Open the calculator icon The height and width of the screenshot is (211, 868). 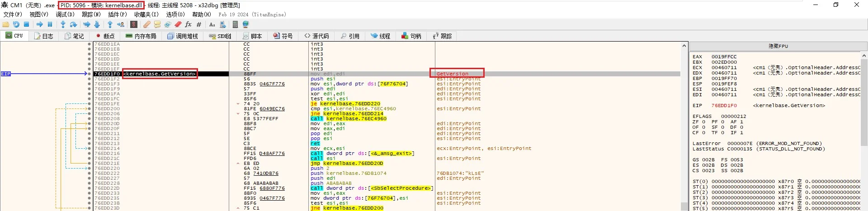pos(235,24)
